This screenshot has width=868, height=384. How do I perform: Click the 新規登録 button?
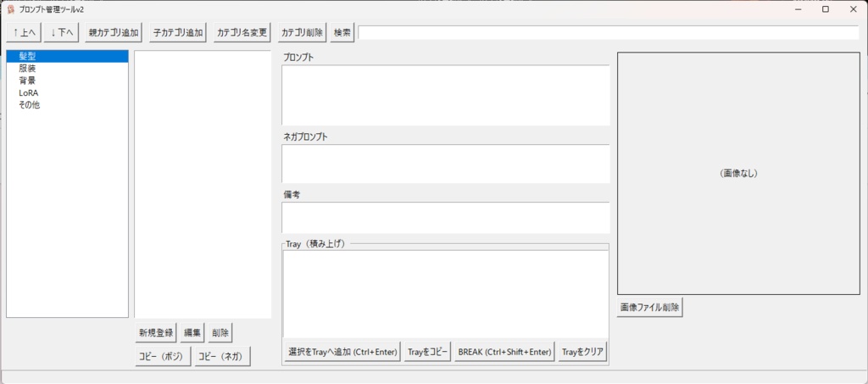[x=156, y=333]
